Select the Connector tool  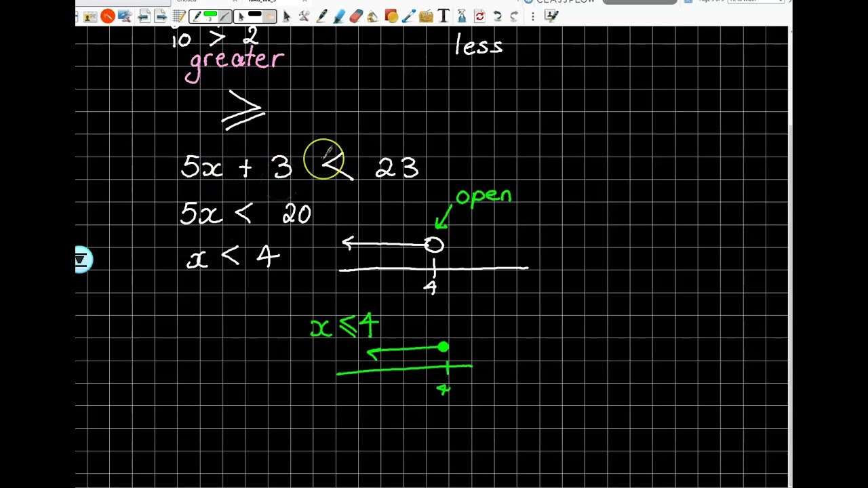[408, 16]
